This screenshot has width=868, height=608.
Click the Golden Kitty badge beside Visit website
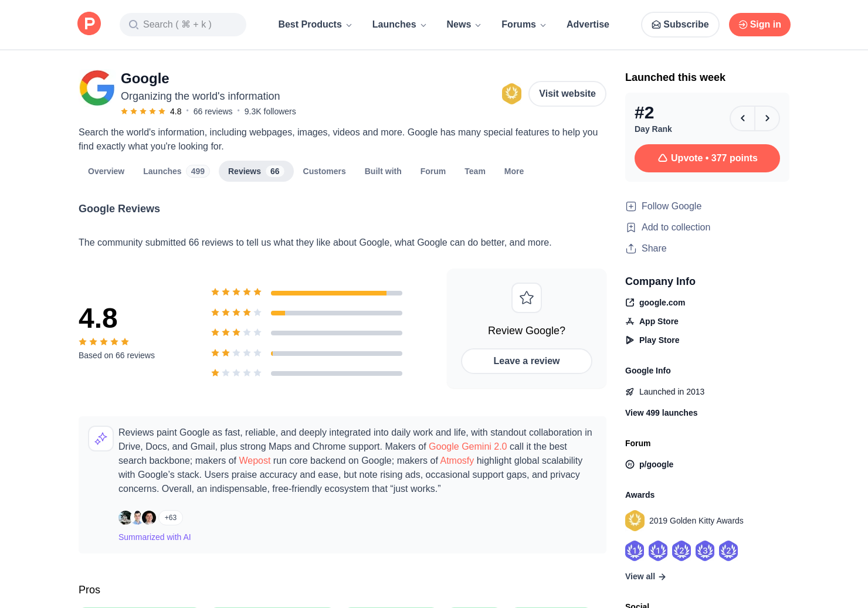(x=511, y=94)
